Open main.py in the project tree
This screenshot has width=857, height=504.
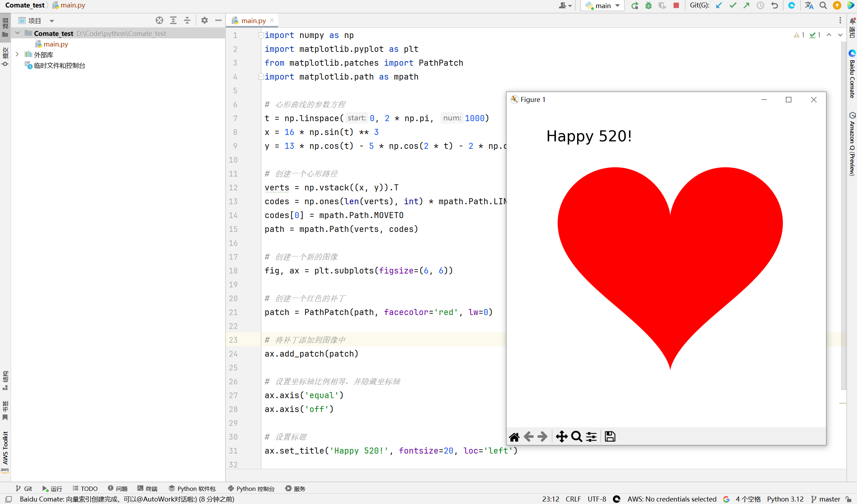[x=56, y=44]
